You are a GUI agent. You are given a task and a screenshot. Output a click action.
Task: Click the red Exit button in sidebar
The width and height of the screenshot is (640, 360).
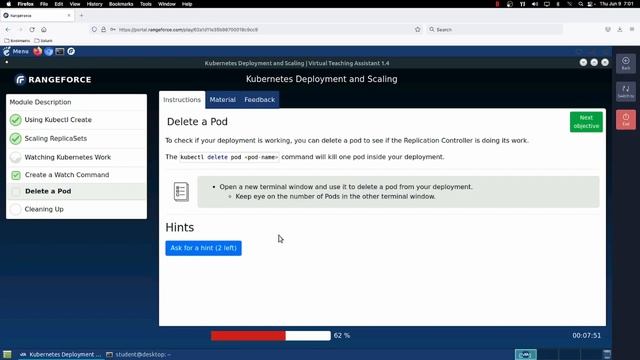[x=626, y=120]
